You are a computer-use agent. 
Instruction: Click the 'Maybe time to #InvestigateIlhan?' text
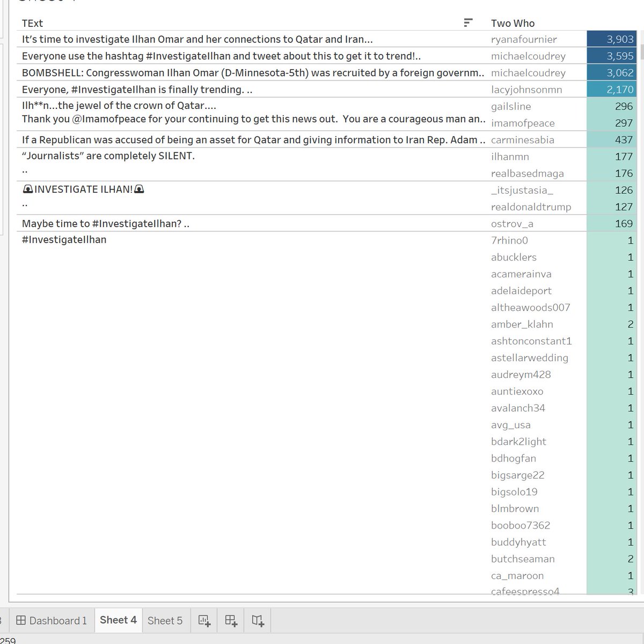(106, 224)
